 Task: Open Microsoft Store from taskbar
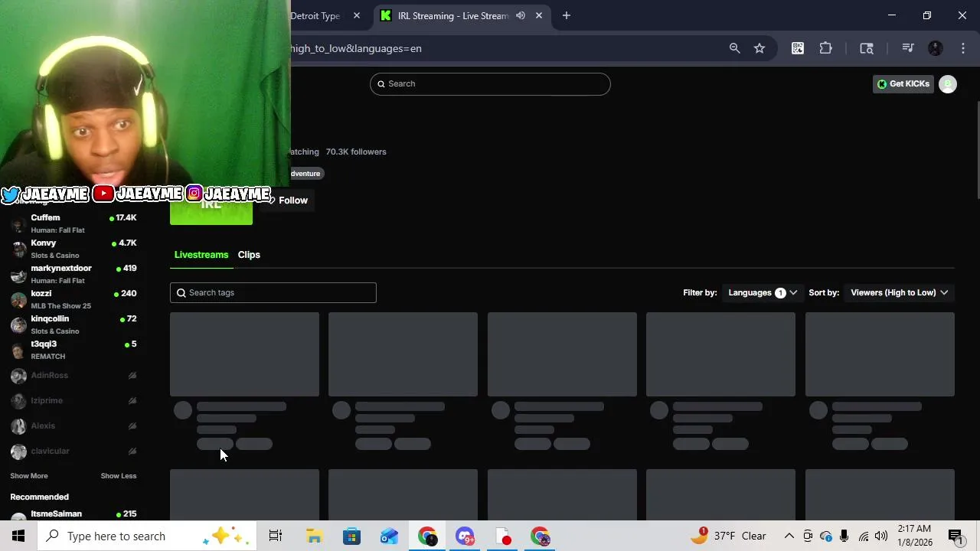[351, 536]
